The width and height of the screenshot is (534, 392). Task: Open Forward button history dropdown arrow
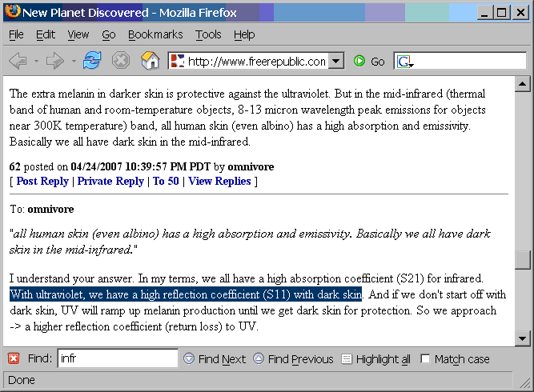(x=74, y=62)
